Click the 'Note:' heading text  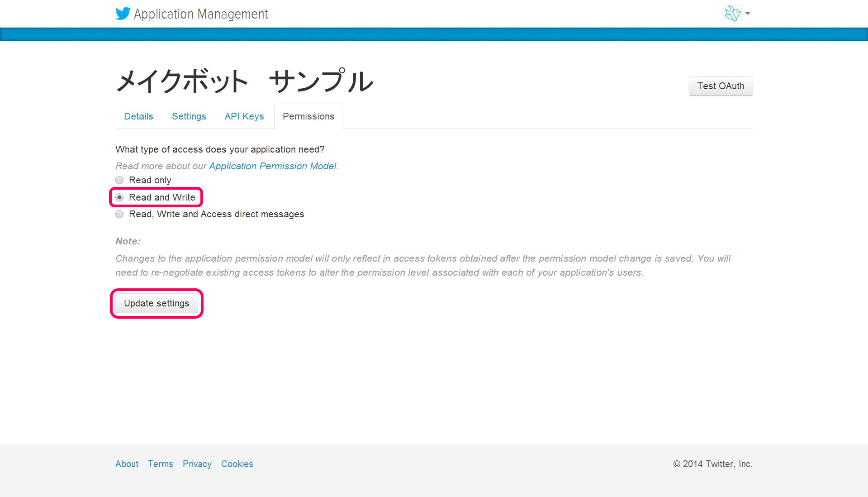click(128, 241)
